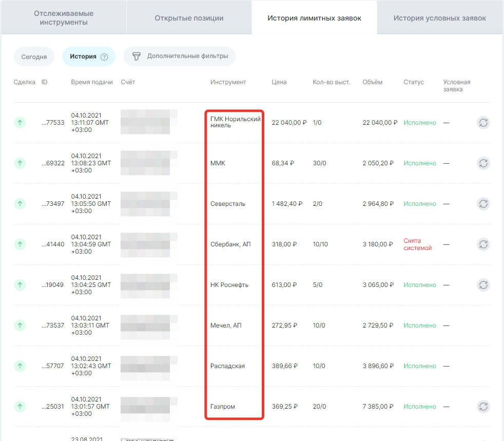
Task: Click the Статус column header
Action: [414, 82]
